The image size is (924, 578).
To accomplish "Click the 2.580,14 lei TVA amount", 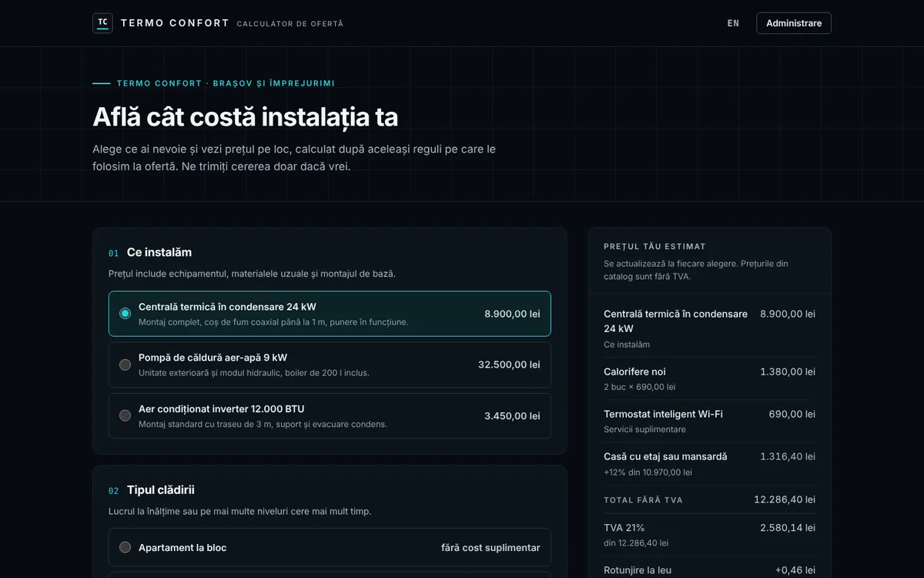I will click(788, 528).
